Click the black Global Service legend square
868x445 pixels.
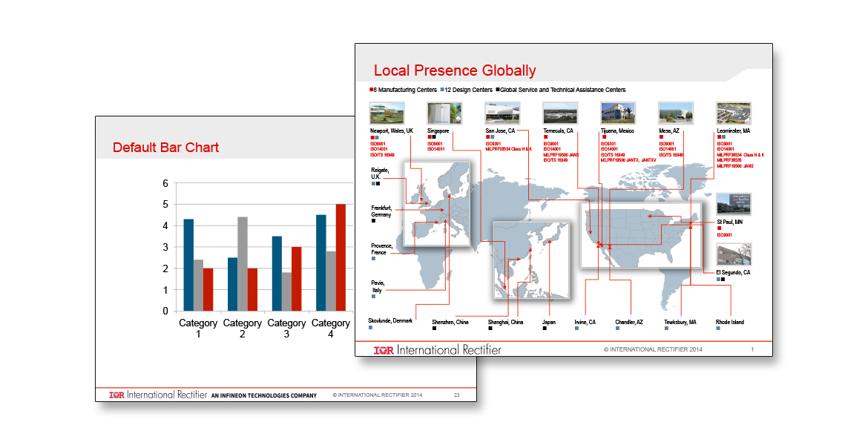[x=498, y=90]
